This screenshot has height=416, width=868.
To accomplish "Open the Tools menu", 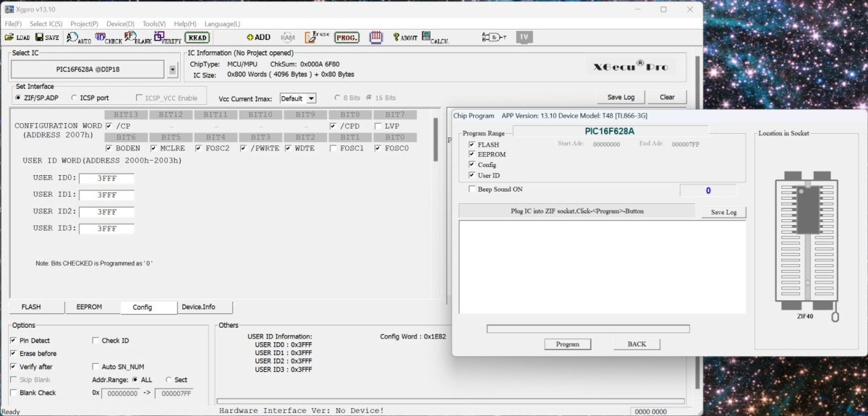I will [154, 24].
